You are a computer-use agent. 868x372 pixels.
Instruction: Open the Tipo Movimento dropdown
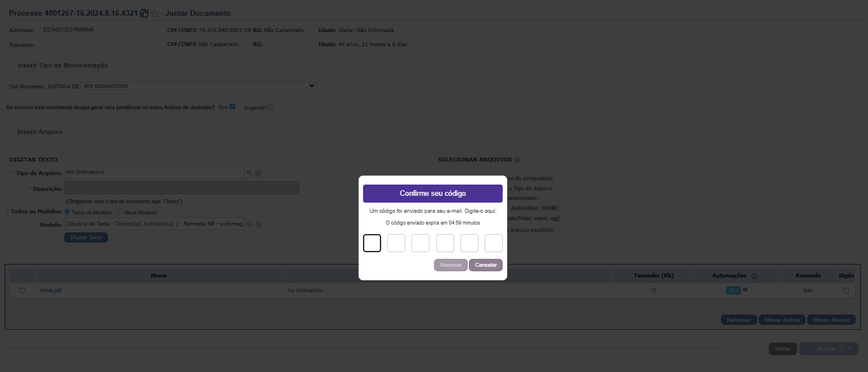[x=198, y=86]
